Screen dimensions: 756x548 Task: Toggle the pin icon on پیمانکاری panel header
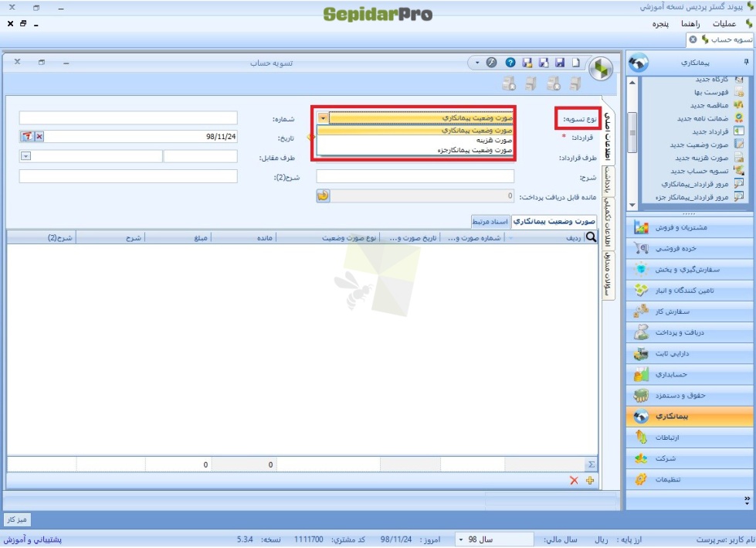[746, 62]
